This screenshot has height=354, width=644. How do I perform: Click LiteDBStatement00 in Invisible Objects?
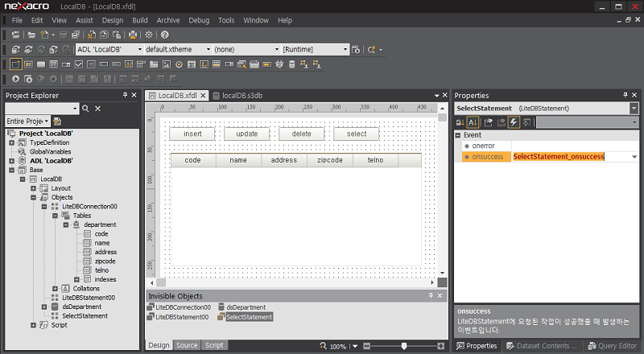point(178,317)
